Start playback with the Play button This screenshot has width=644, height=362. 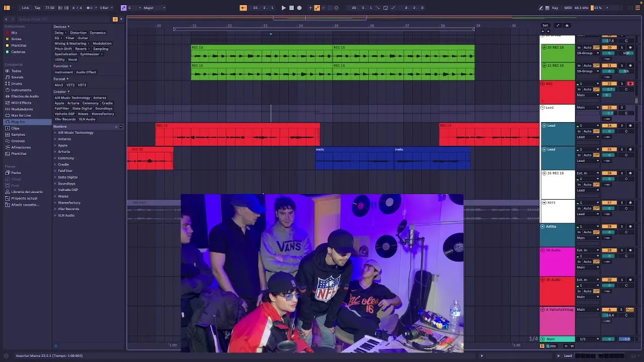tap(283, 8)
